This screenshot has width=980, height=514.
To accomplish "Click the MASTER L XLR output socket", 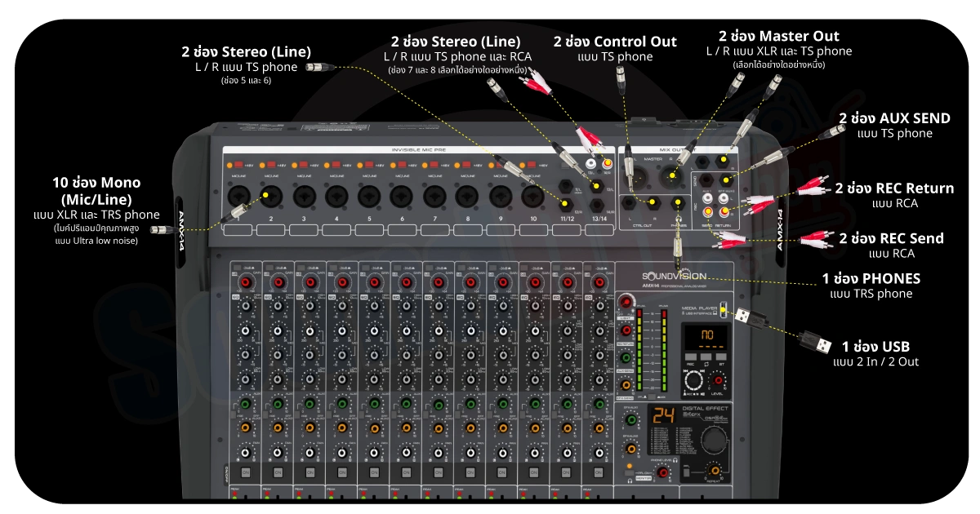I will pos(635,178).
